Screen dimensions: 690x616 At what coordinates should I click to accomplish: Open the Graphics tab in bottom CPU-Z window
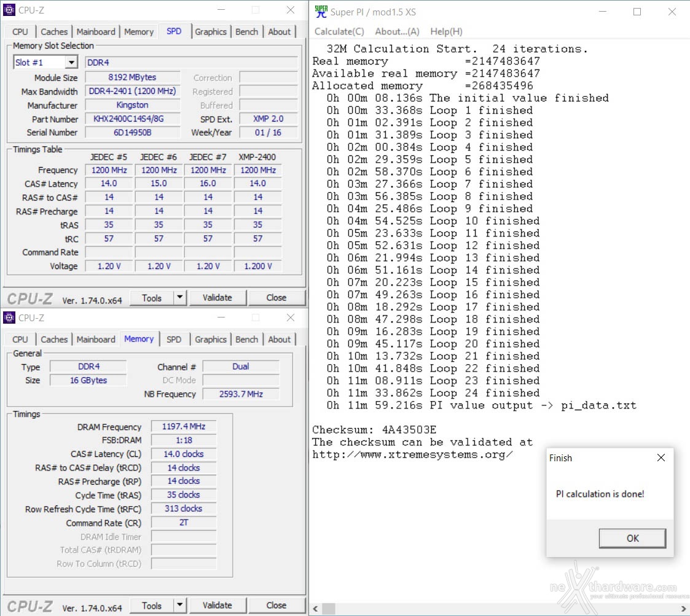[x=211, y=339]
